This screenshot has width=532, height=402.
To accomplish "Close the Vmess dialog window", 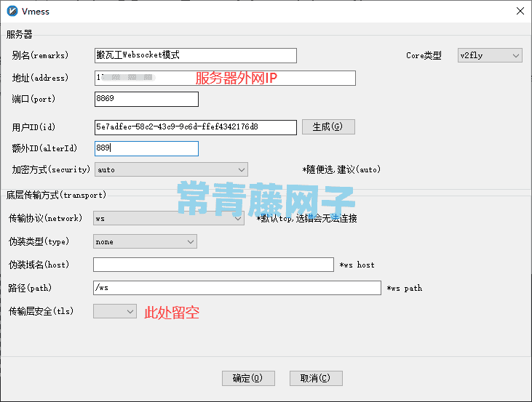I will (520, 11).
